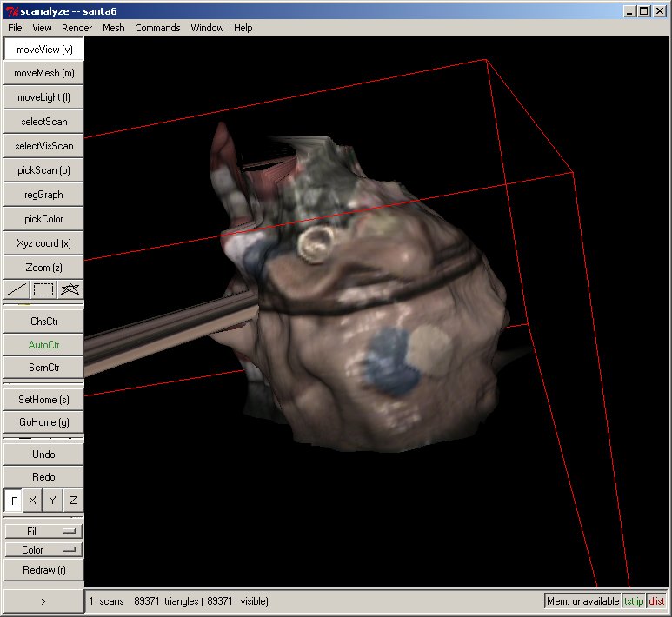Constrain rotation to the Z axis
This screenshot has width=672, height=617.
pyautogui.click(x=74, y=501)
